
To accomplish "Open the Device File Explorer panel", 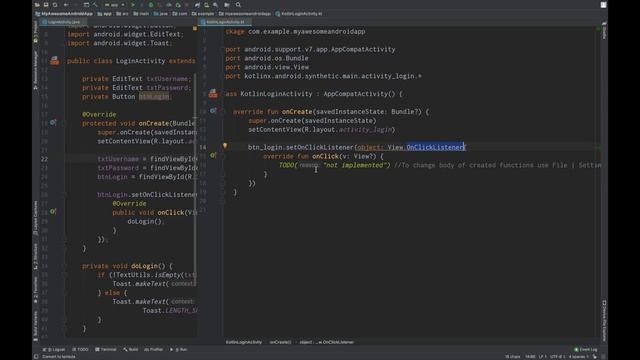I will pyautogui.click(x=604, y=320).
